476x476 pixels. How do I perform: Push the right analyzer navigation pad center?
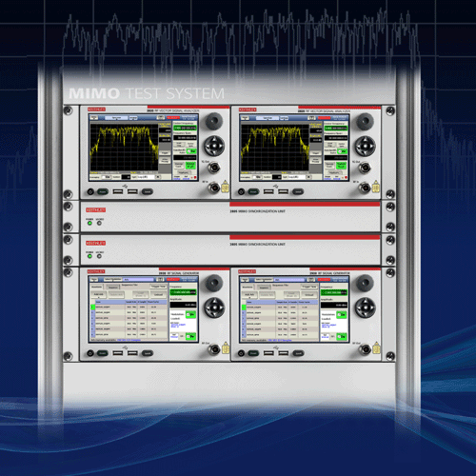[x=366, y=146]
